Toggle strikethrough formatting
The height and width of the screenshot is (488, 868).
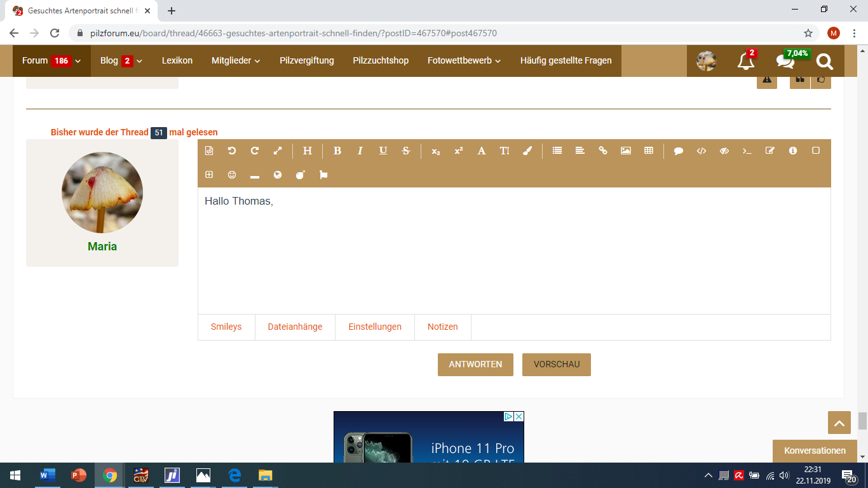406,151
